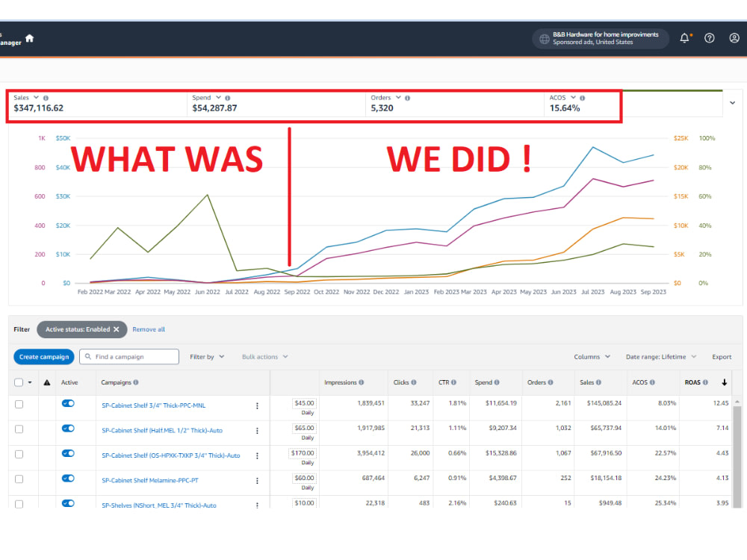Click ROAS sort descending arrow
Viewport: 747px width, 560px height.
tap(724, 382)
